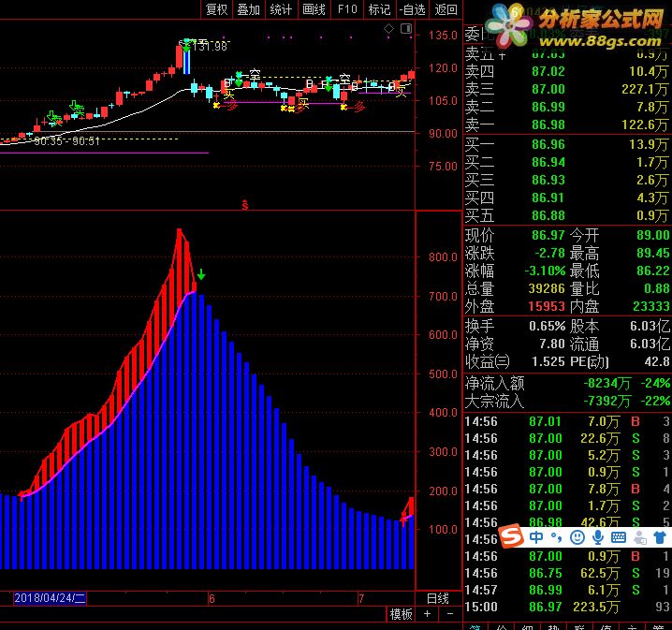Select 14:57 trade row at 86.99
This screenshot has width=672, height=630.
(x=567, y=590)
